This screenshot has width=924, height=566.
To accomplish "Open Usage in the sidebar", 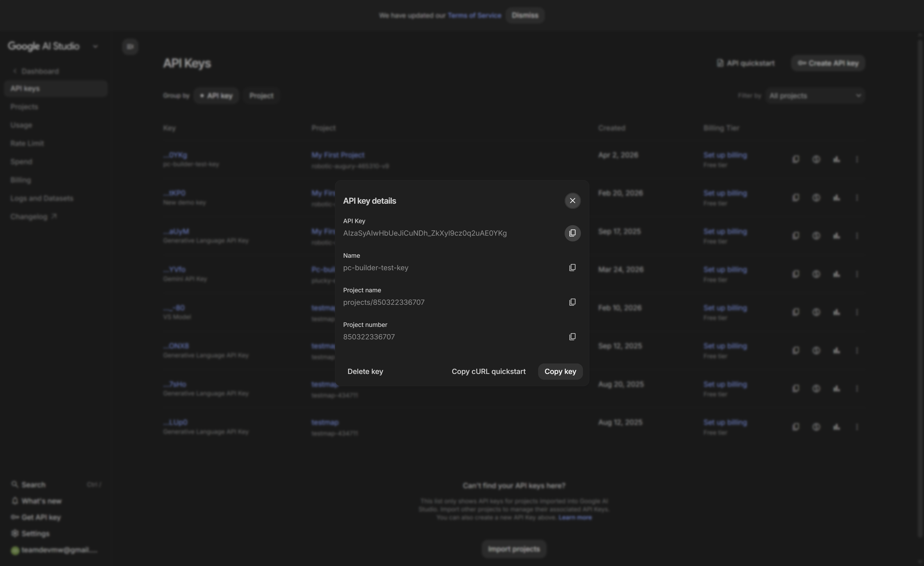I will pyautogui.click(x=22, y=125).
